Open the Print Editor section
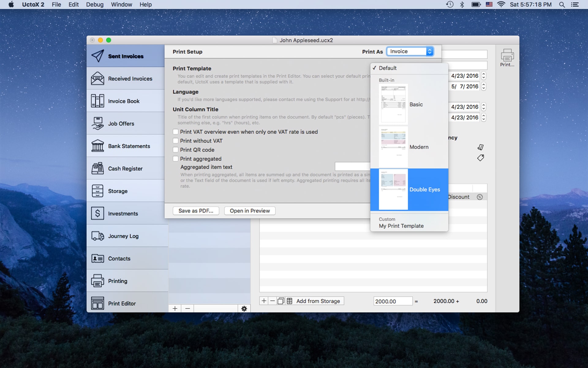The width and height of the screenshot is (588, 368). tap(122, 303)
